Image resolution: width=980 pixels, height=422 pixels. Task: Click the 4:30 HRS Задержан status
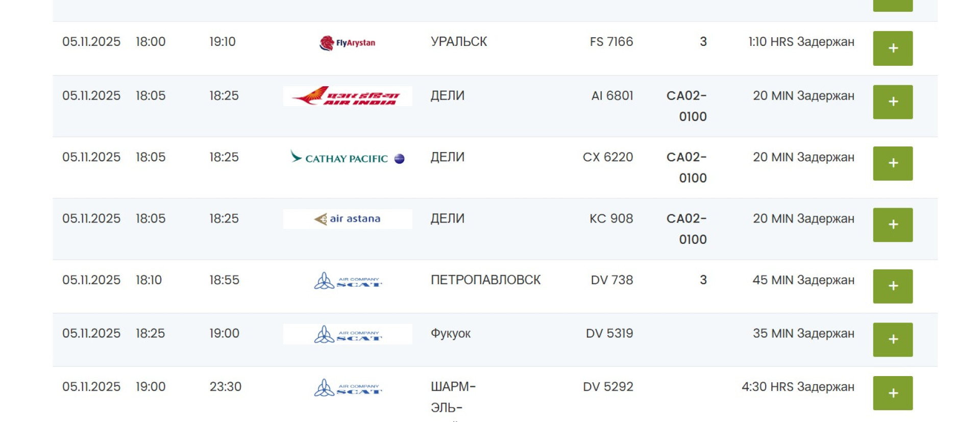(x=798, y=387)
